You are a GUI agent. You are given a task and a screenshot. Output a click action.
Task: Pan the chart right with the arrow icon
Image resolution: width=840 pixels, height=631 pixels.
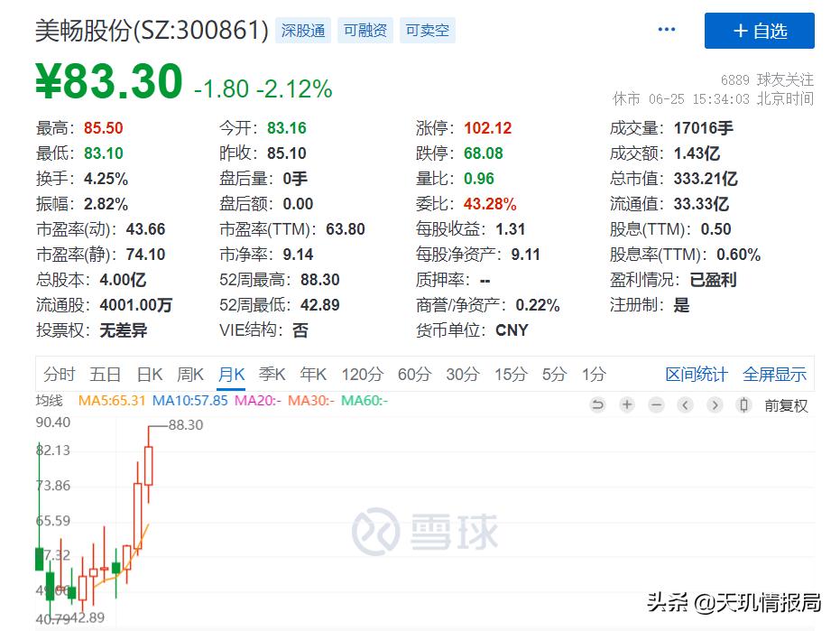(x=715, y=405)
